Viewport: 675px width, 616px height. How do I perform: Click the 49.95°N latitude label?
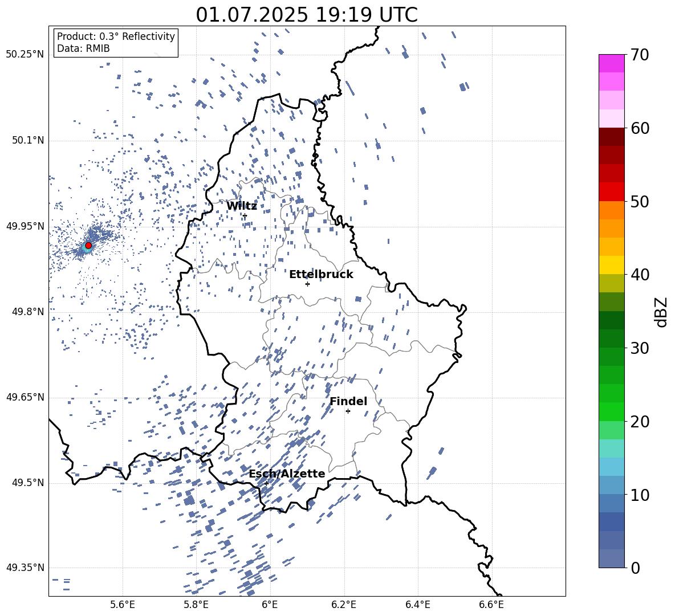(25, 226)
